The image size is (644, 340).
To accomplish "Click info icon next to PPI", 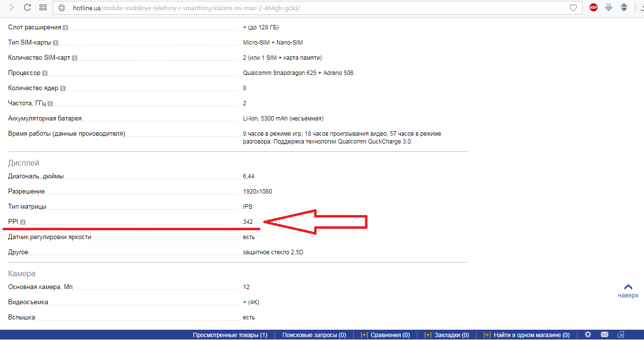I will click(23, 222).
